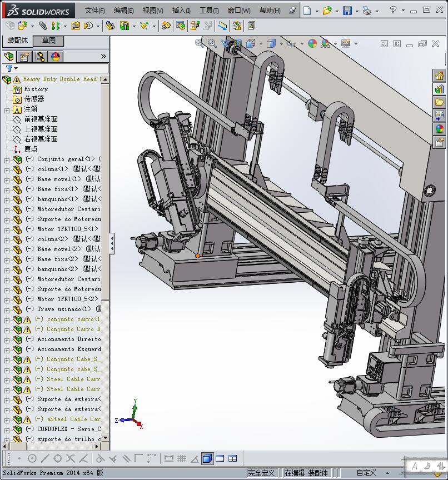Open SolidWorks Resources house icon in task pane
This screenshot has width=448, height=480.
coord(440,76)
